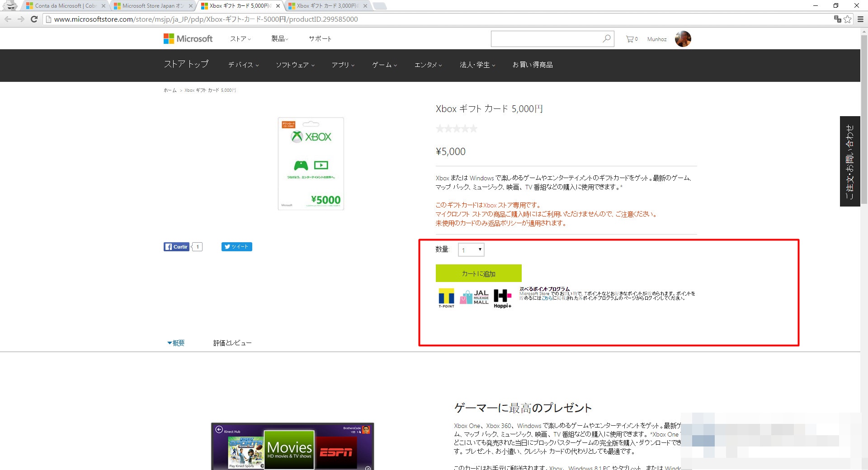Expand the ソフトウェア dropdown

point(295,65)
